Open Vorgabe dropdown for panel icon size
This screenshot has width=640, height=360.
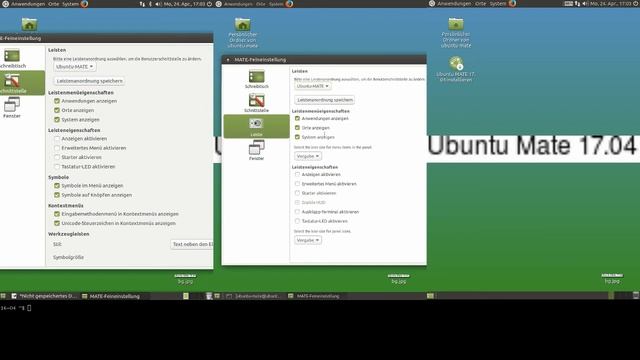308,240
